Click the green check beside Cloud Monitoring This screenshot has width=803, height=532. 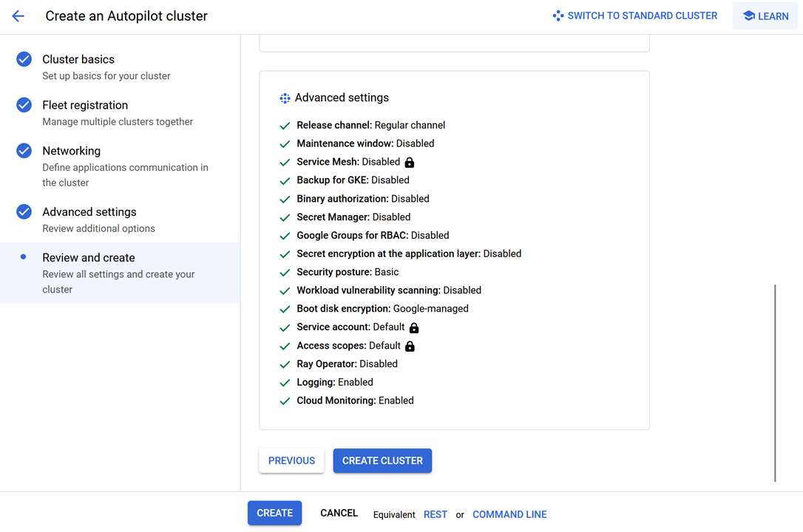coord(285,401)
